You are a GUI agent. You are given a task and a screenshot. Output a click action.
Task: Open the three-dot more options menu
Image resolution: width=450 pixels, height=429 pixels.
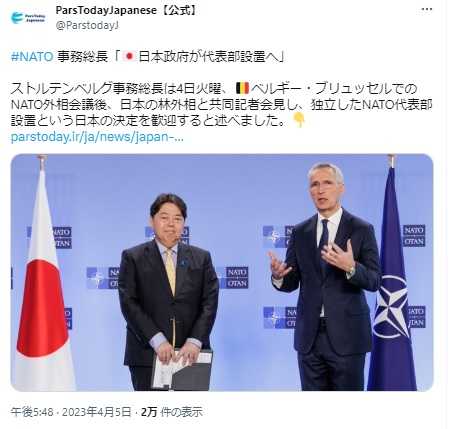pos(427,10)
